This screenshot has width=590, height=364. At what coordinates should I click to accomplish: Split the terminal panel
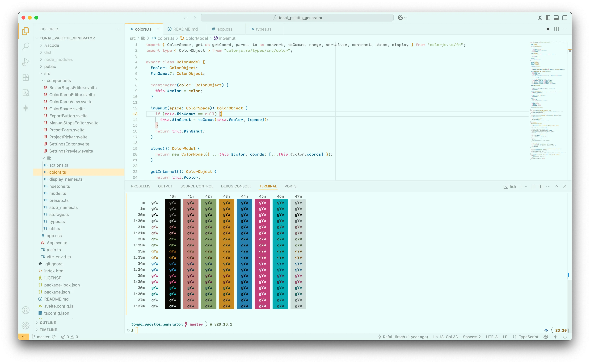pyautogui.click(x=533, y=186)
